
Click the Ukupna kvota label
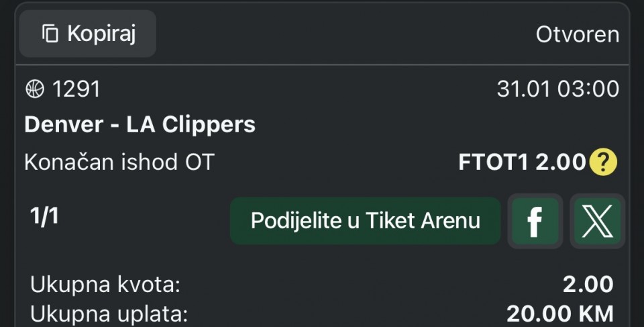click(x=105, y=285)
